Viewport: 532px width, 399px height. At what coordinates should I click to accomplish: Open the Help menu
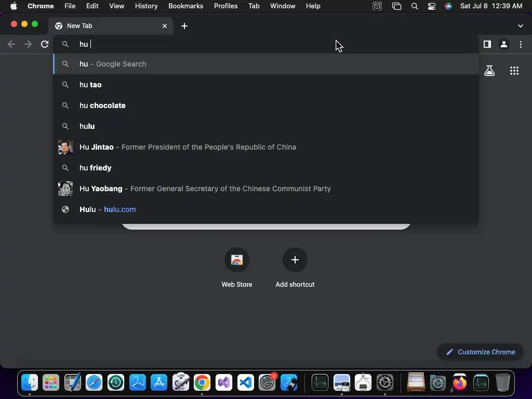click(313, 6)
